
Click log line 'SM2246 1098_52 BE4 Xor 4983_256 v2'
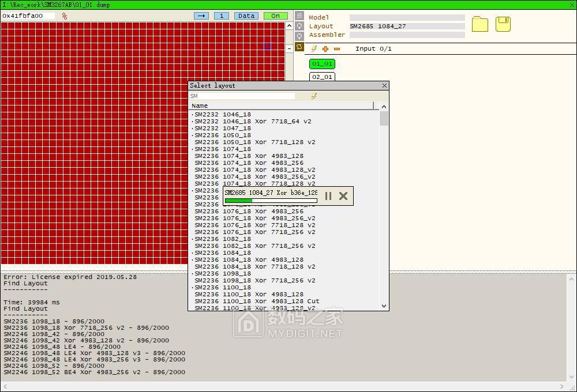[x=94, y=372]
